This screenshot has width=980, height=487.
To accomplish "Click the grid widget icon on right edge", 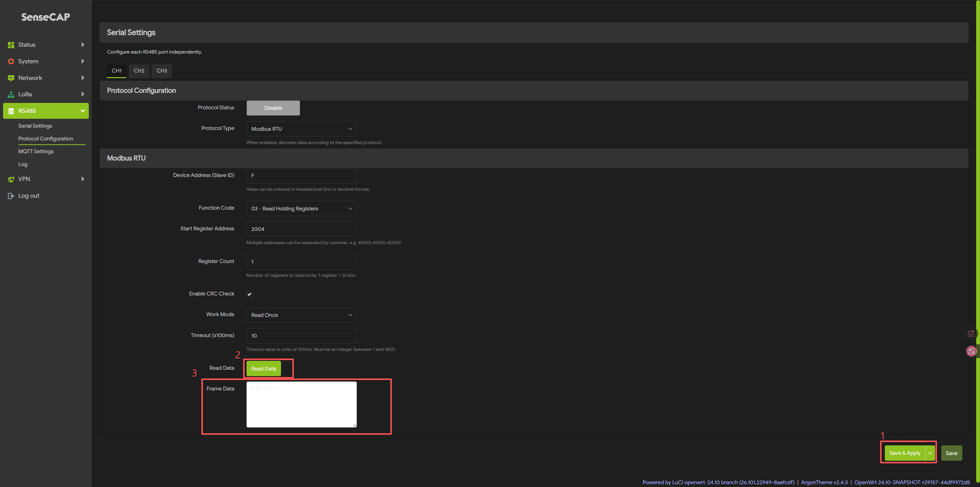I will click(x=971, y=334).
